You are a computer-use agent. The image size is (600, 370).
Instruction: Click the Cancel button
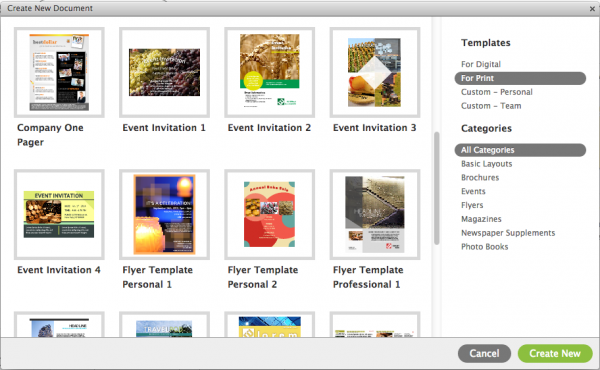484,353
